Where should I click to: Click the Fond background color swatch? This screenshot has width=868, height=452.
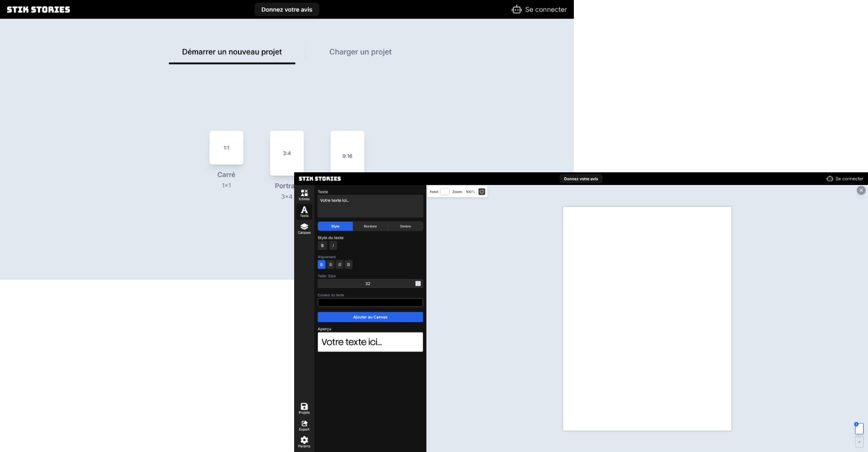444,192
